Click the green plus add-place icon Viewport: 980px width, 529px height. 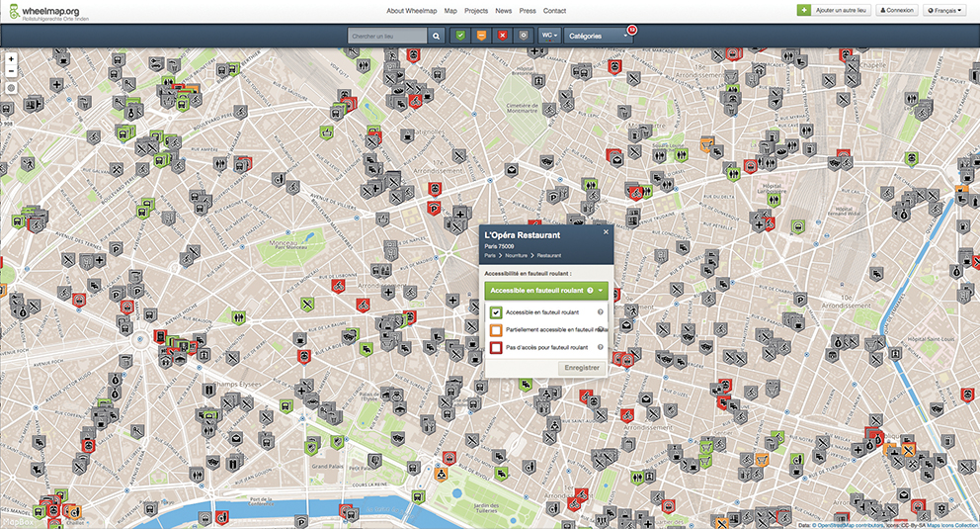click(804, 10)
